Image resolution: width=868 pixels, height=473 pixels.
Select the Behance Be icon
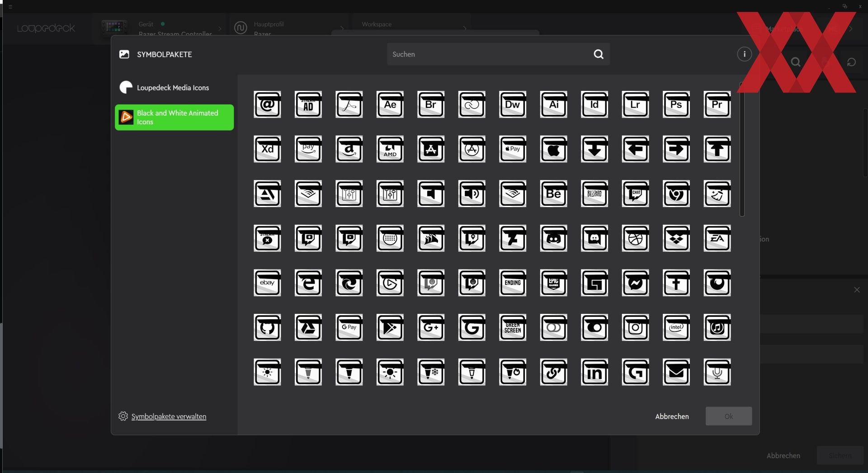(x=554, y=194)
